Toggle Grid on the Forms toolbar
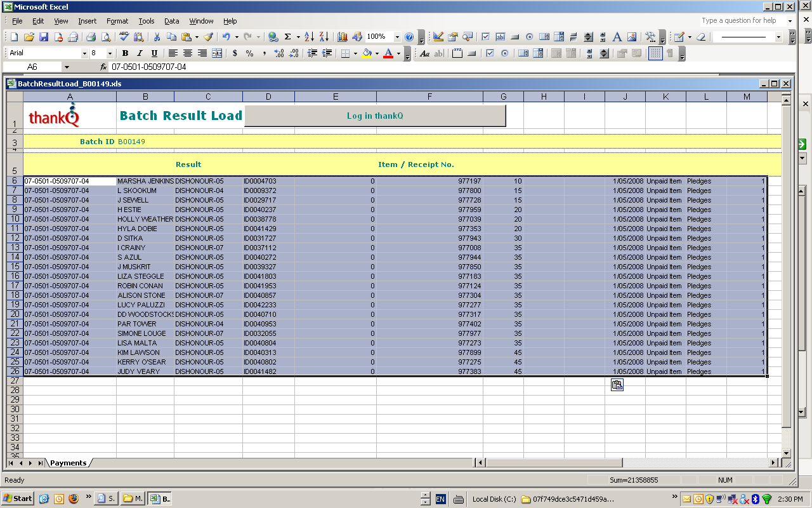Screen dimensions: 812x508 pyautogui.click(x=656, y=53)
